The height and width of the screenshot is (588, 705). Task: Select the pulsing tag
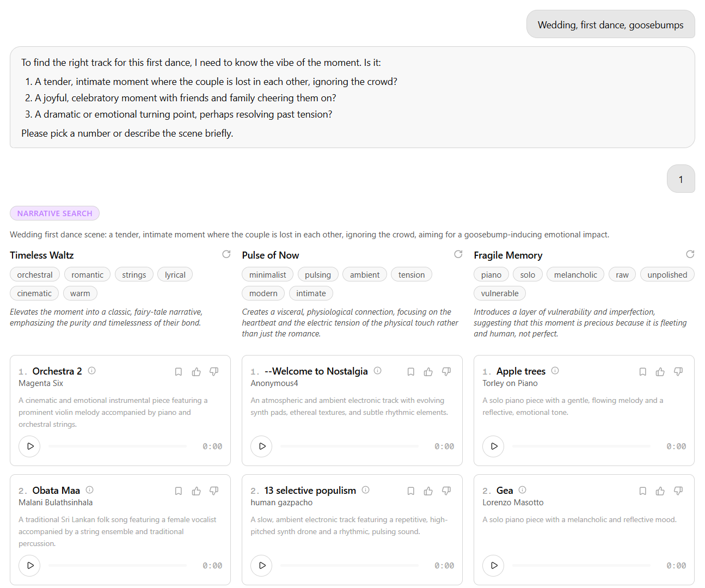point(318,275)
